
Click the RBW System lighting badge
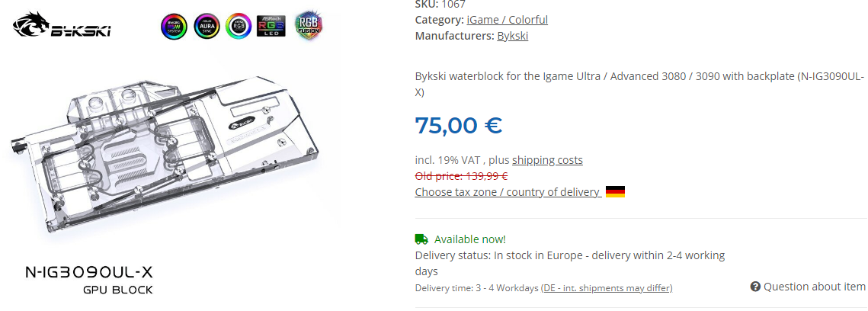(x=174, y=26)
